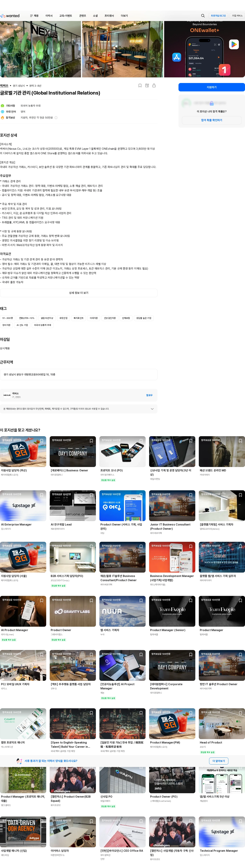Toggle bookmark on GRAVITY LABS Product Owner card

[91, 600]
